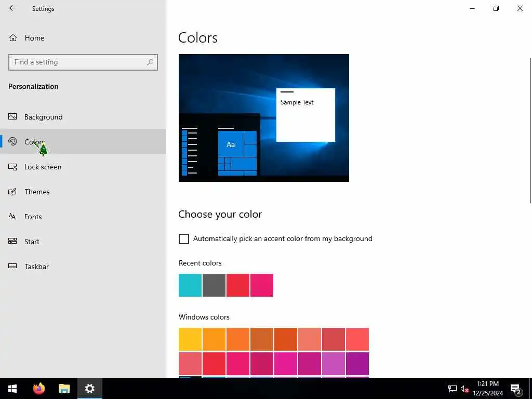This screenshot has height=399, width=532.
Task: Click the back arrow in Settings
Action: 12,8
